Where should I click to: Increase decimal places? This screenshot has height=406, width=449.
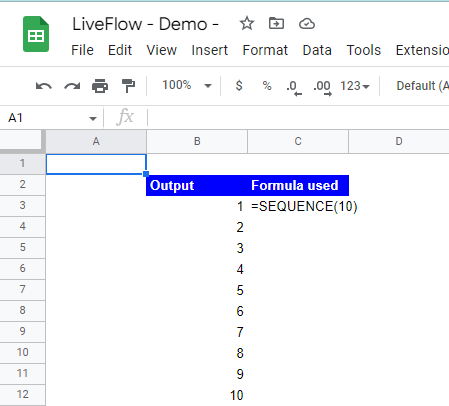322,87
